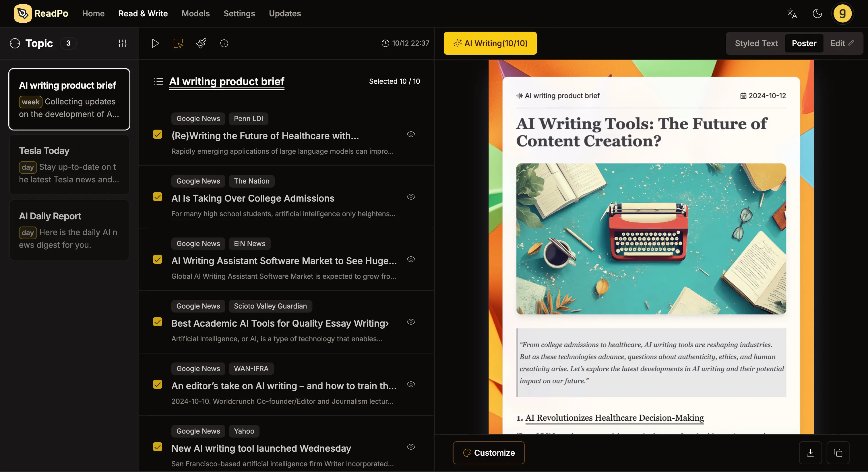Viewport: 868px width, 472px height.
Task: Preview the EIN News article via eye icon
Action: point(411,259)
